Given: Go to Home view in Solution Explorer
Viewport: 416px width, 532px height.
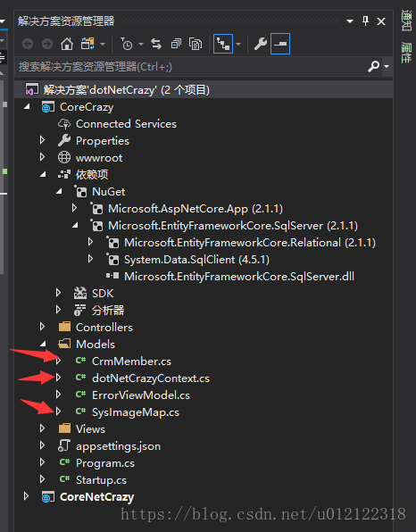Looking at the screenshot, I should 67,44.
